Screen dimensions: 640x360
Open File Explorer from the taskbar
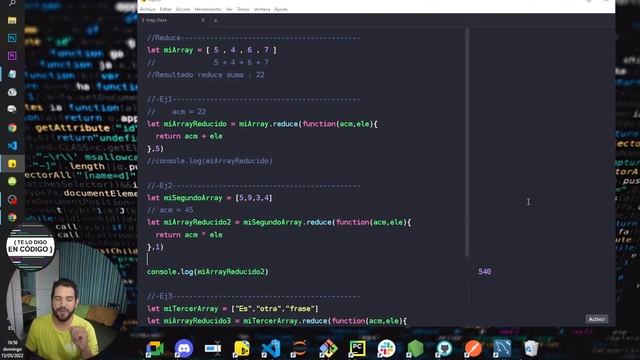click(12, 20)
